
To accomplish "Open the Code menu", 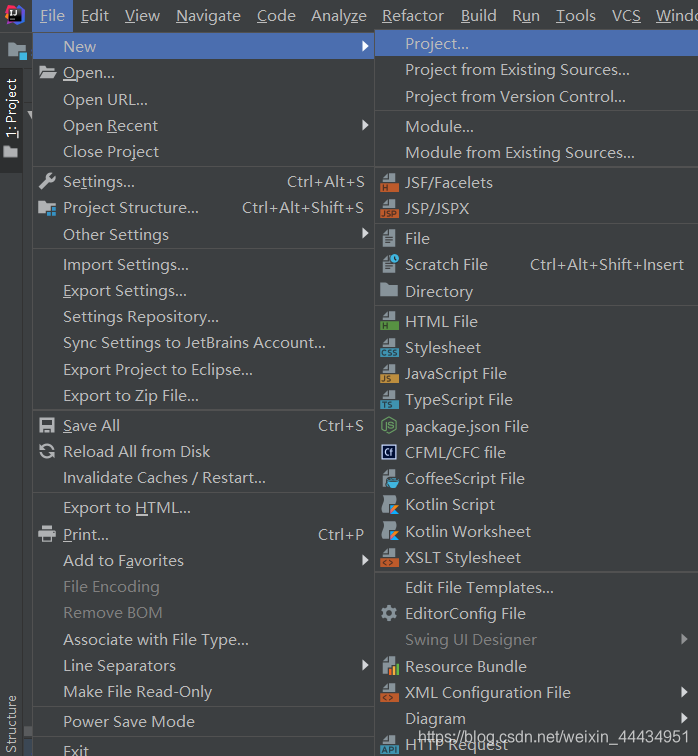I will 276,16.
